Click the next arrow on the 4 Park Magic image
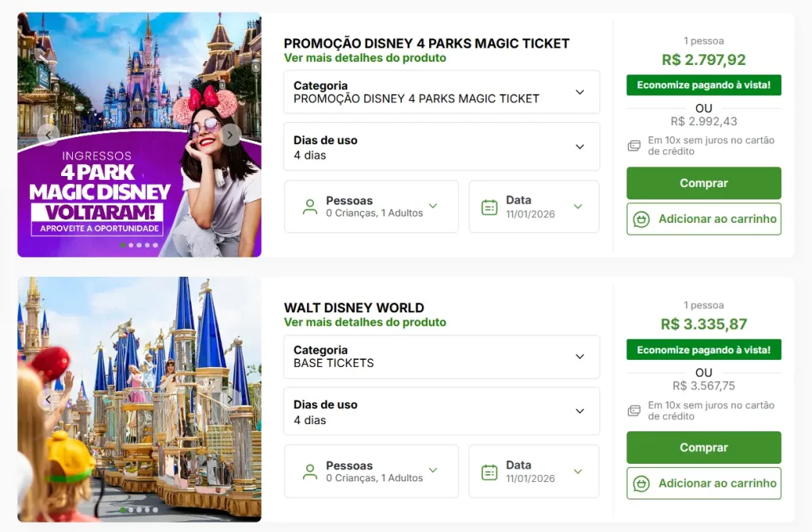Viewport: 812px width, 532px height. point(231,135)
